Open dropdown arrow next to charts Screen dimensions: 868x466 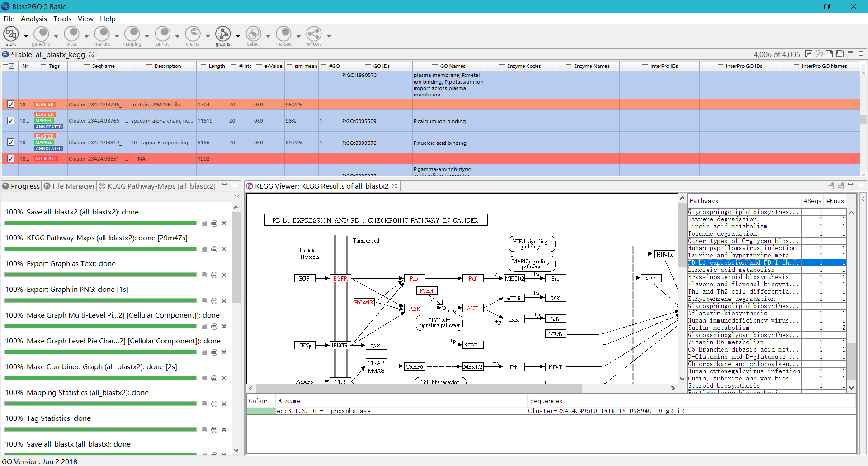(x=208, y=36)
